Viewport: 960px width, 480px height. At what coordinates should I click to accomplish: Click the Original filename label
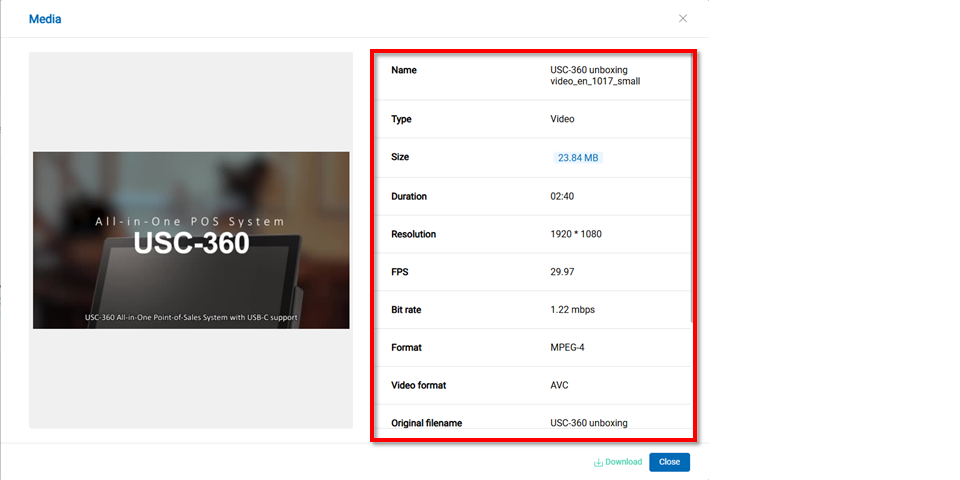(x=426, y=423)
